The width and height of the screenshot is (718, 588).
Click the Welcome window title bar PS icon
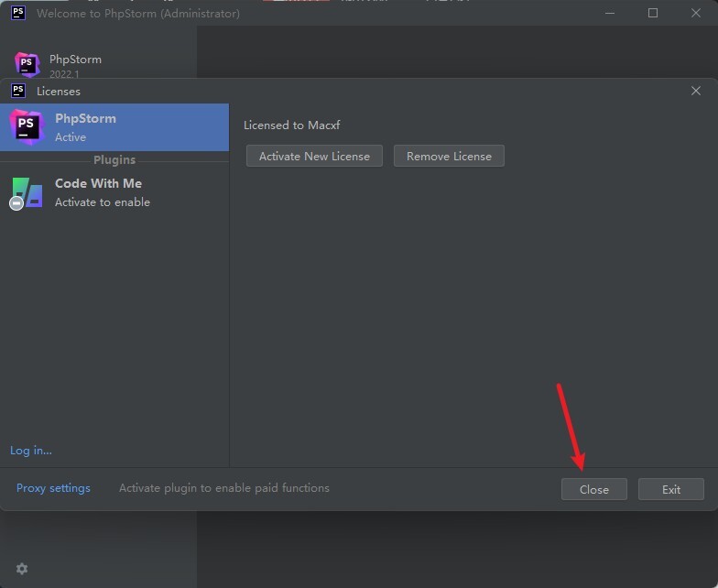click(x=18, y=13)
